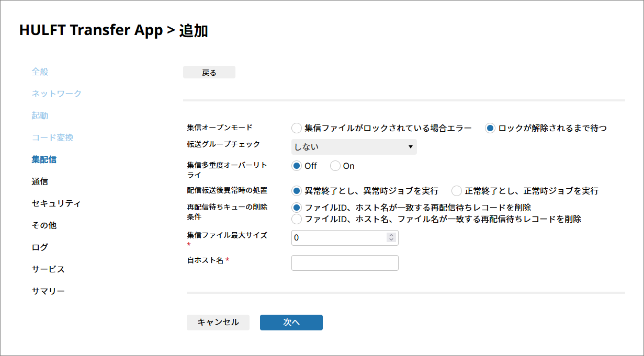Select 'ファイルID、ホスト名が一致する' delete condition
This screenshot has width=644, height=356.
[297, 208]
